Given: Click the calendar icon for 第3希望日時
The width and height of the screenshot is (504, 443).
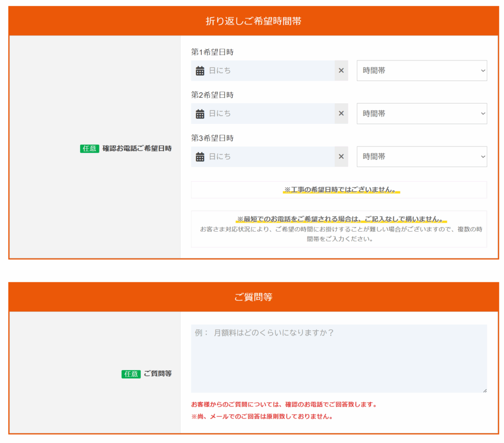Looking at the screenshot, I should 199,156.
